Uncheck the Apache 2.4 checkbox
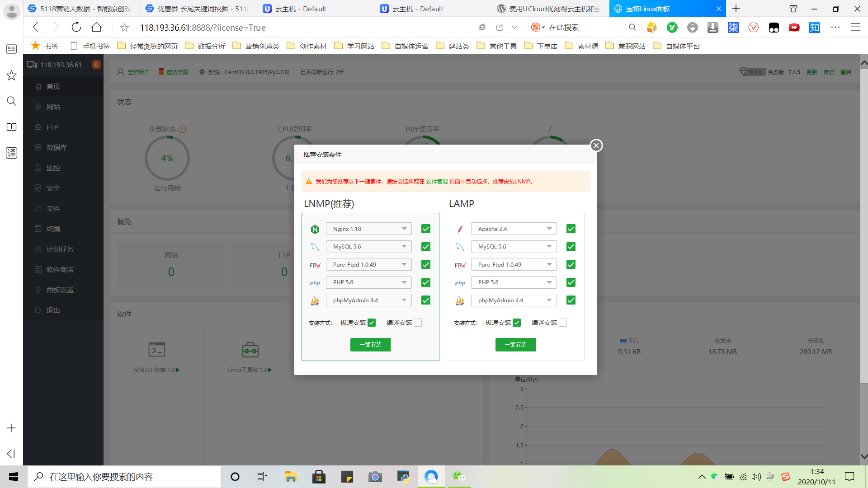 point(571,229)
